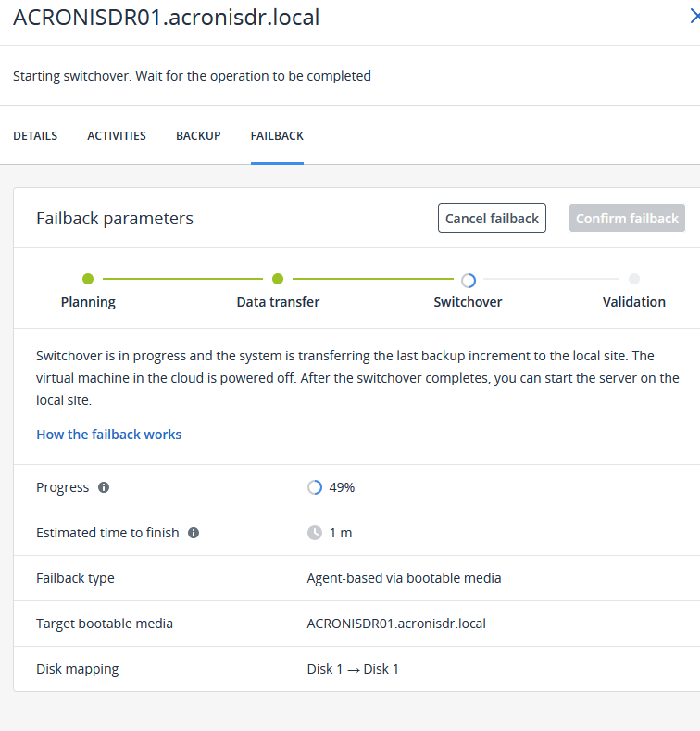Select the FAILBACK tab
The height and width of the screenshot is (731, 700).
point(277,135)
